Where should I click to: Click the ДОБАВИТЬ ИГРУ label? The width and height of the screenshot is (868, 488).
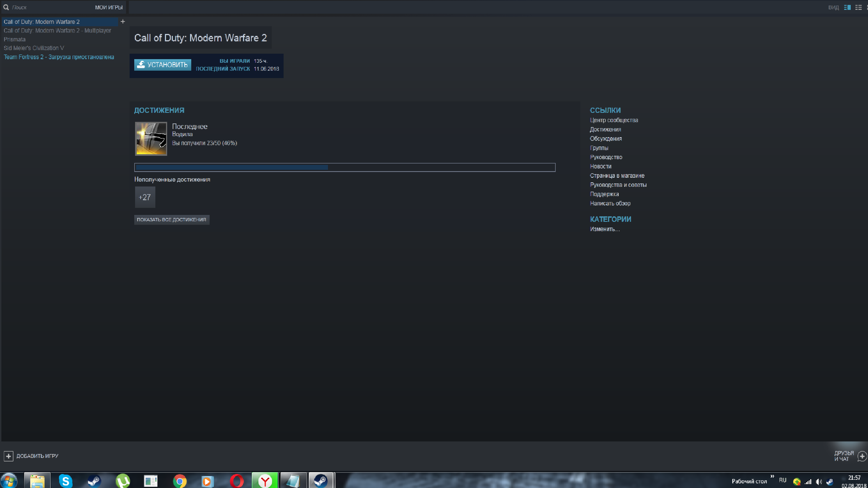[x=38, y=456]
